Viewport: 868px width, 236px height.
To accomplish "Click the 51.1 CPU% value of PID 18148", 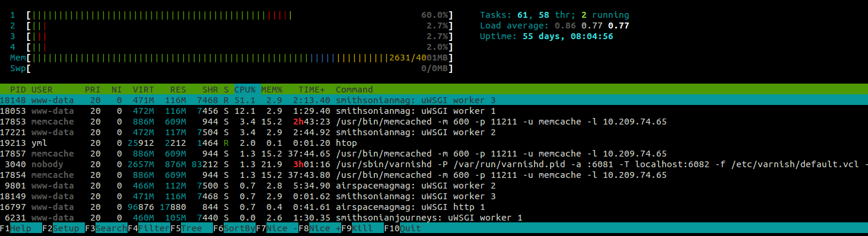I will 245,100.
